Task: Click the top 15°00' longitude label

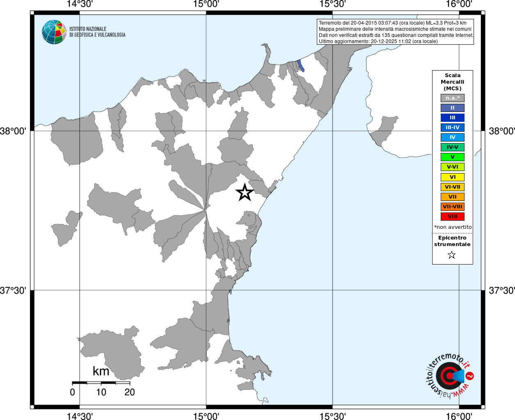Action: pyautogui.click(x=206, y=4)
